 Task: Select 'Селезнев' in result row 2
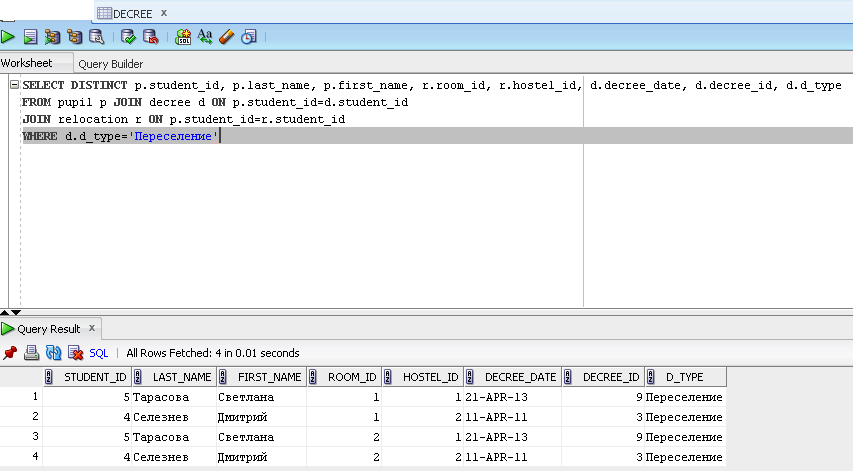160,417
